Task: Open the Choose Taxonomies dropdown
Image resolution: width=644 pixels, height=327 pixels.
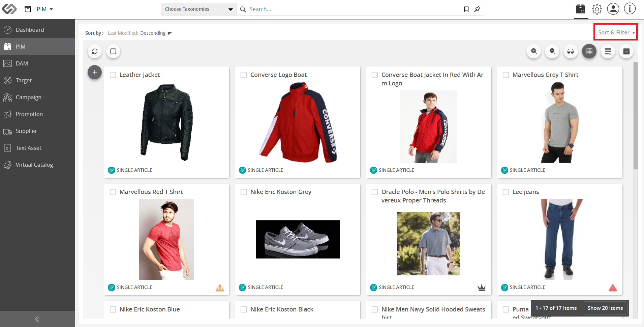Action: 199,9
